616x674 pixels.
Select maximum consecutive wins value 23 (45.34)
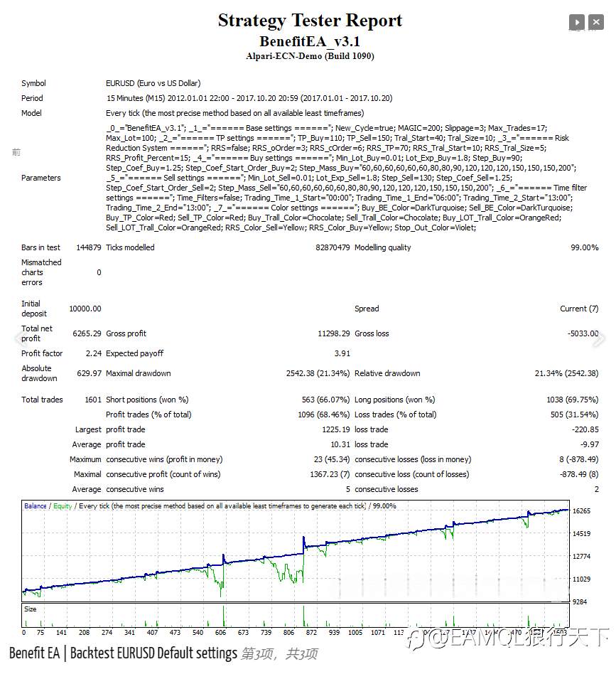(x=332, y=459)
